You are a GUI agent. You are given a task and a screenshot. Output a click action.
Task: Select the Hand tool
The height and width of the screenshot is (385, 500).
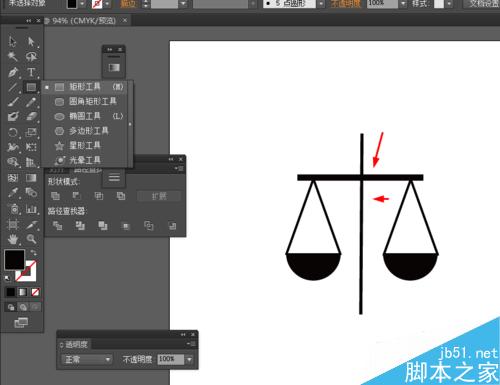13,239
